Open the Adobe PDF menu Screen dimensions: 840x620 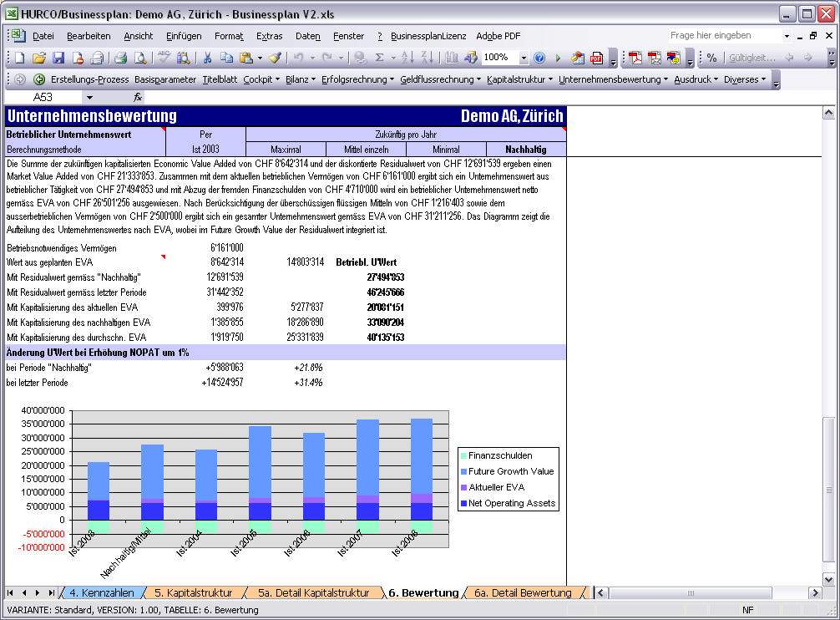pos(498,36)
